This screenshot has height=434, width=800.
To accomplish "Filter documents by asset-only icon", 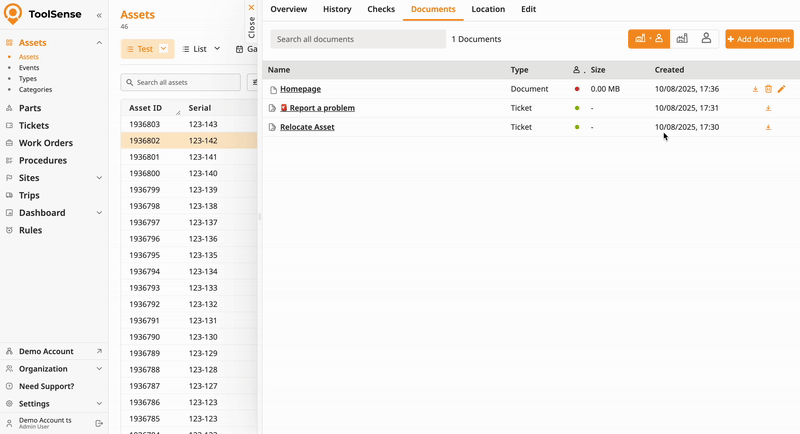I will (682, 39).
